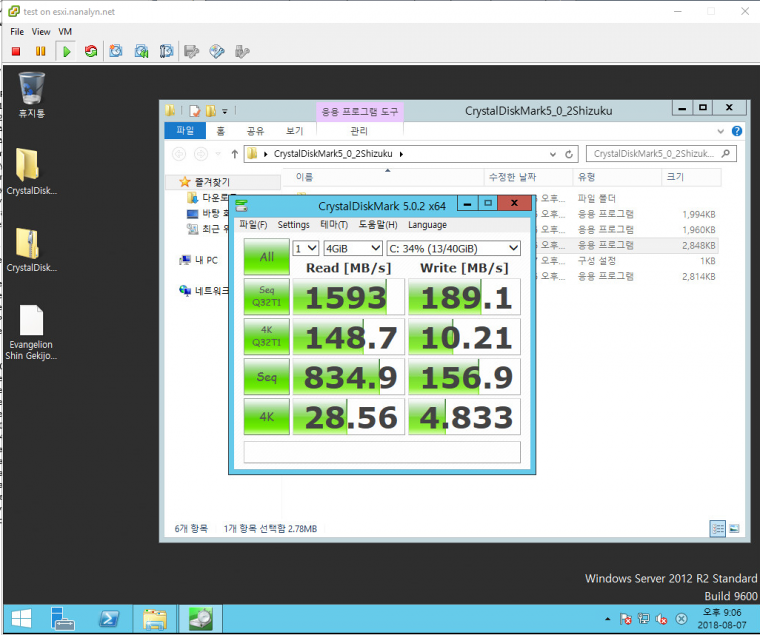Open the 4GiB test size dropdown
This screenshot has width=760, height=635.
click(x=353, y=248)
